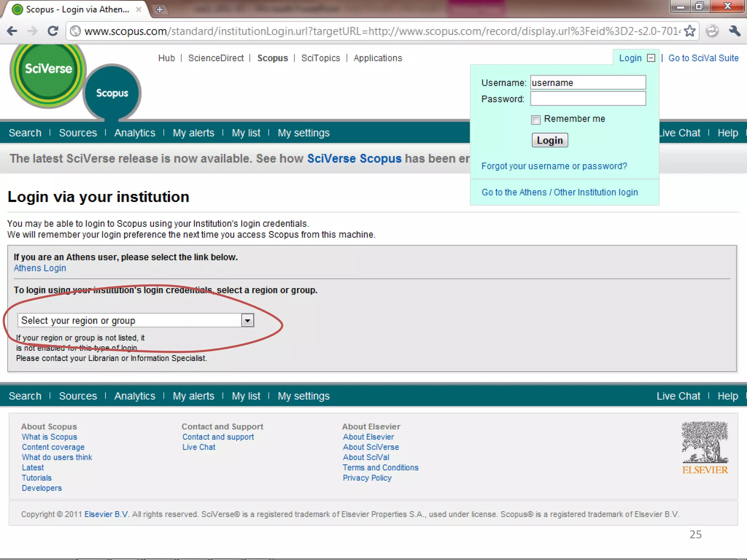Tick the Remember me checkbox
Viewport: 747px width, 560px height.
[x=535, y=120]
